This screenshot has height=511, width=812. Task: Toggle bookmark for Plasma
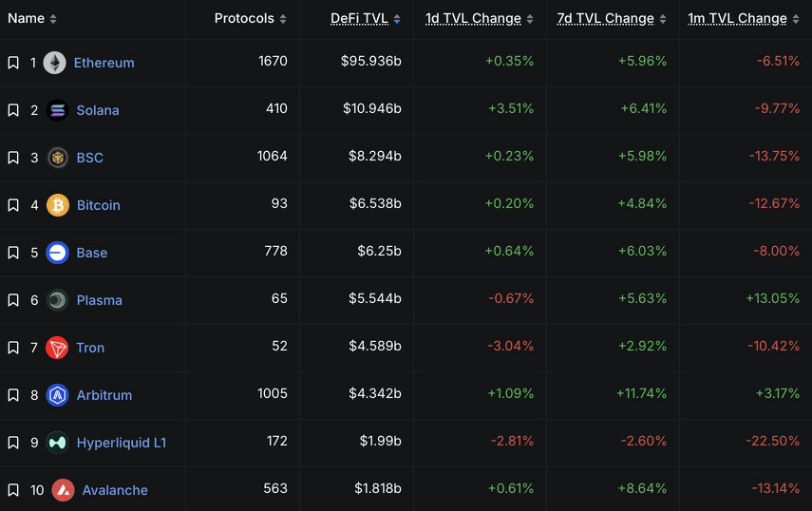(13, 300)
